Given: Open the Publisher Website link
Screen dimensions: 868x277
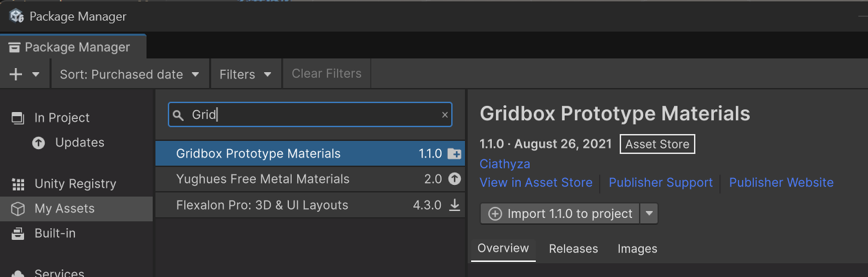Looking at the screenshot, I should [781, 183].
